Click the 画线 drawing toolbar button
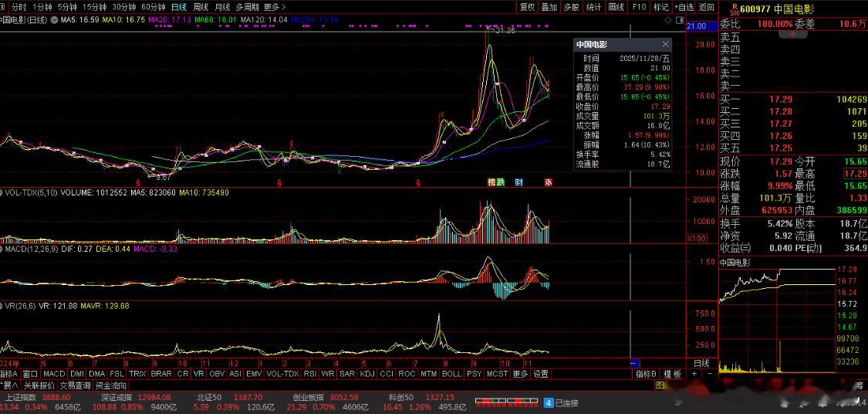868x414 pixels. 616,7
